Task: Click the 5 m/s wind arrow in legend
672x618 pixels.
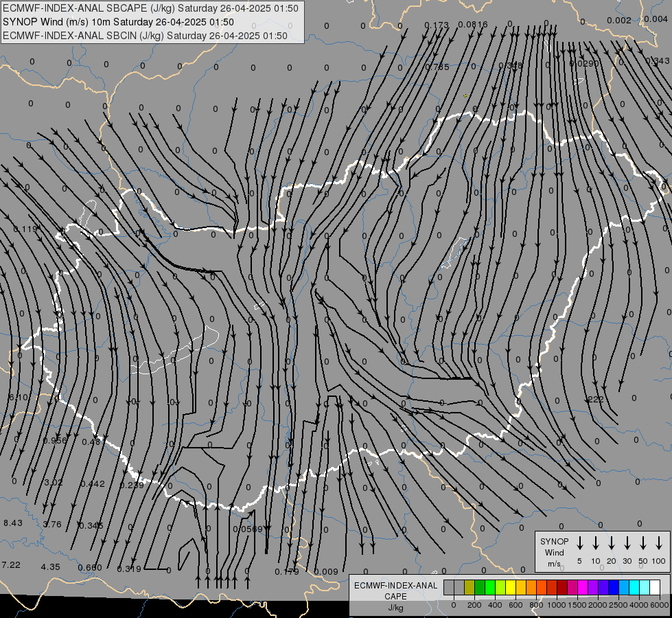Action: [579, 543]
